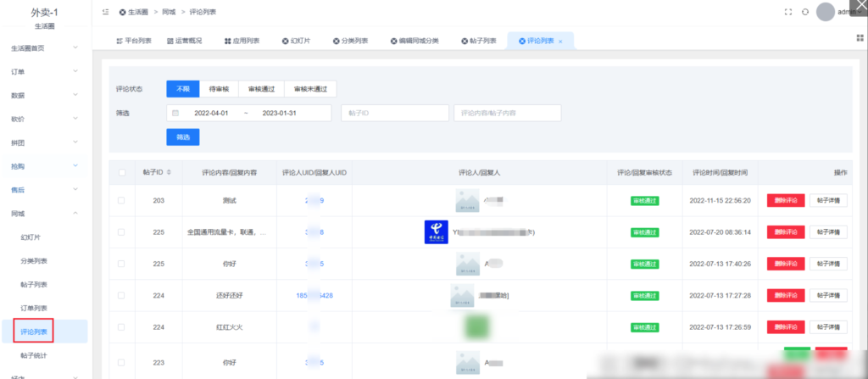Click the 帖子ID search input field
Image resolution: width=868 pixels, height=379 pixels.
pyautogui.click(x=393, y=113)
